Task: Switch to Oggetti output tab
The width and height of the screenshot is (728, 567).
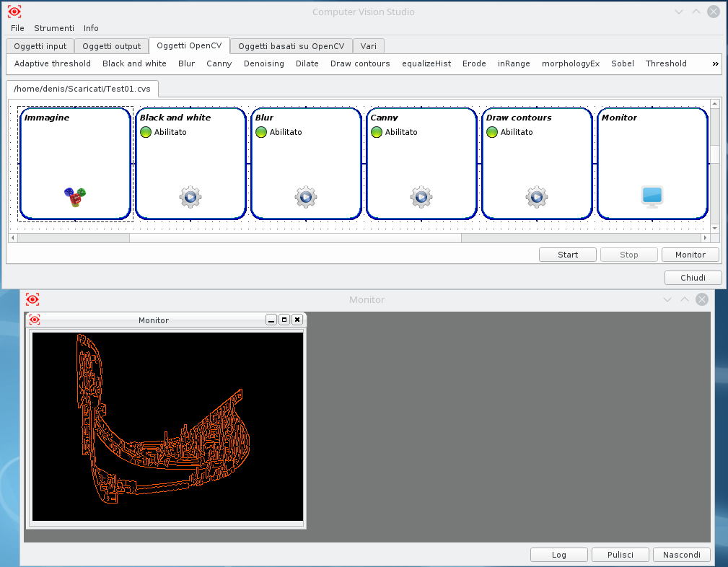Action: 111,46
